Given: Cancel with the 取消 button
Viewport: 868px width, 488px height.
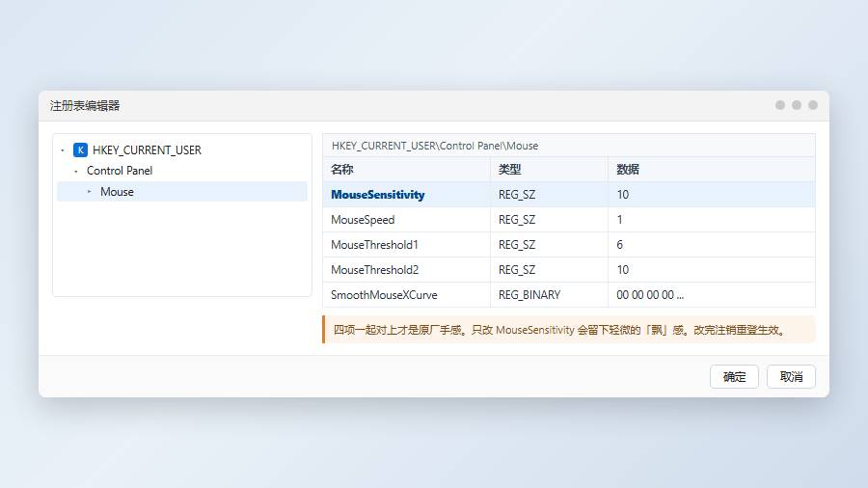Looking at the screenshot, I should click(x=791, y=377).
